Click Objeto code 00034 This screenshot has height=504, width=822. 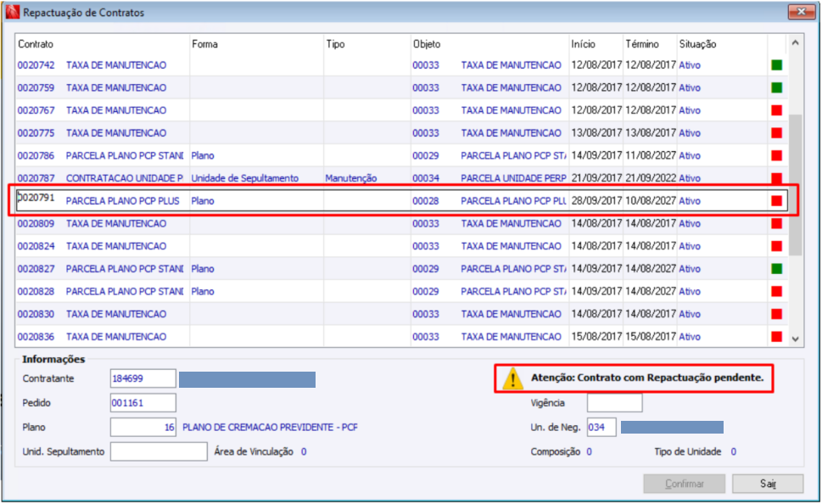(x=426, y=178)
